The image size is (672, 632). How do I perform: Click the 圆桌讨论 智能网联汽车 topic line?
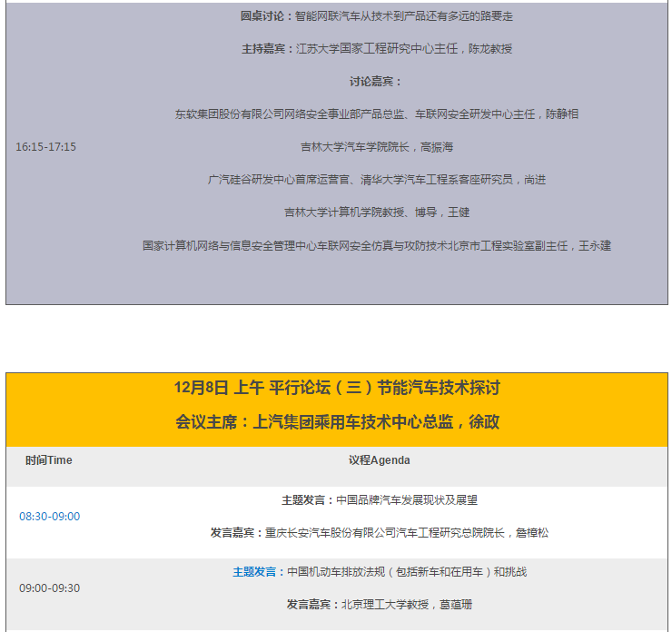point(376,16)
